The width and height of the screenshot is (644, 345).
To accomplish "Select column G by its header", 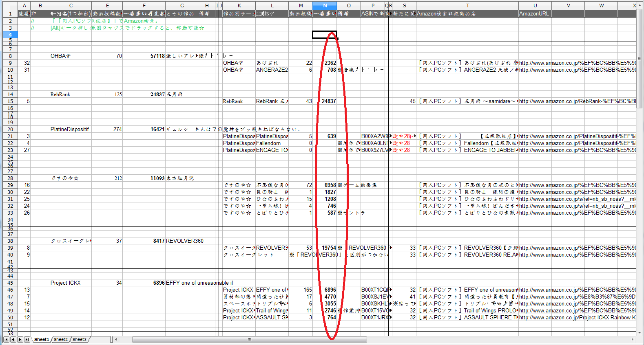I will pos(182,6).
